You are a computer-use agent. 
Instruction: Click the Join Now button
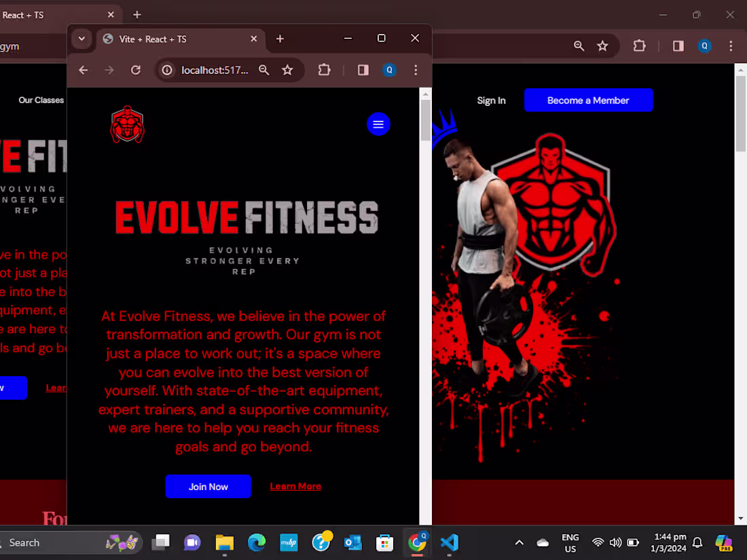click(x=208, y=487)
